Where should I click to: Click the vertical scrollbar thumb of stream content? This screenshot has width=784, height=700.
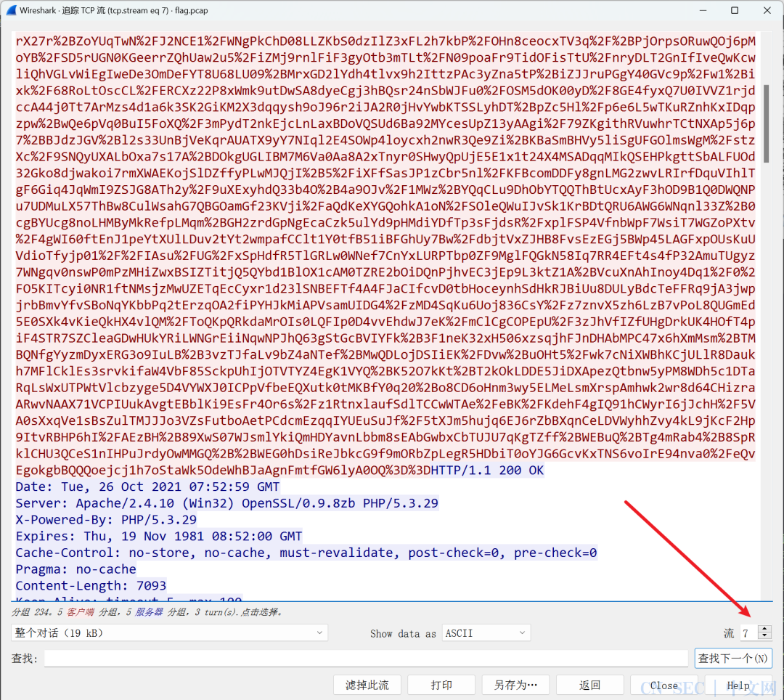click(767, 123)
